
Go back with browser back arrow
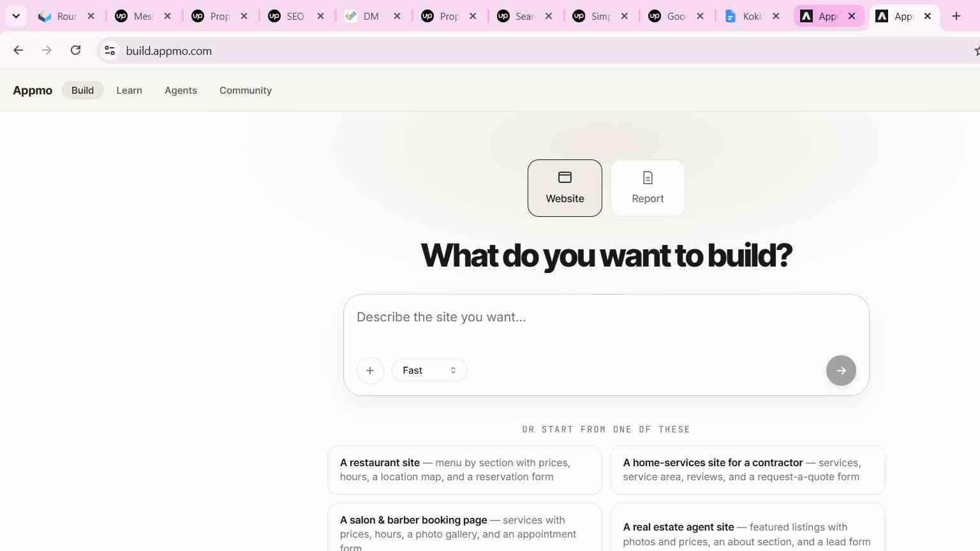point(18,50)
